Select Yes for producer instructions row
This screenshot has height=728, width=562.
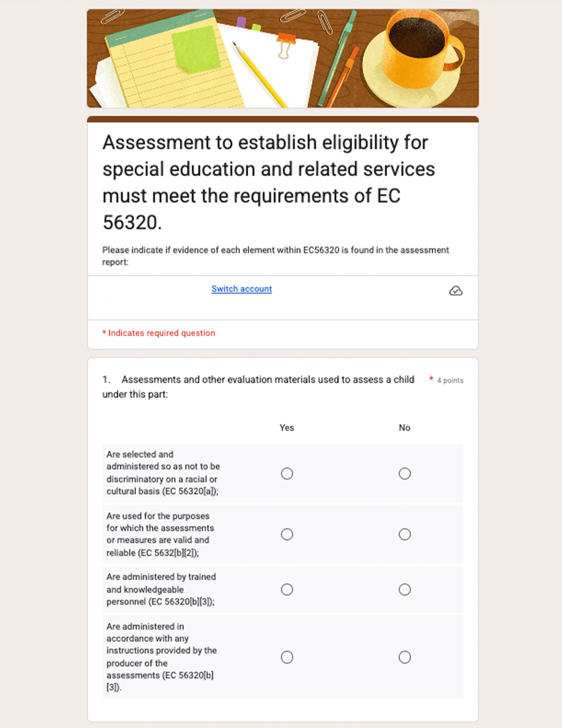[287, 657]
